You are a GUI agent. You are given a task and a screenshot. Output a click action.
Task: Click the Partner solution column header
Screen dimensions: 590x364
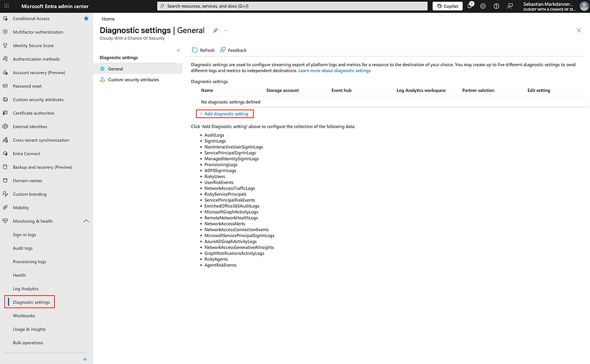tap(478, 91)
